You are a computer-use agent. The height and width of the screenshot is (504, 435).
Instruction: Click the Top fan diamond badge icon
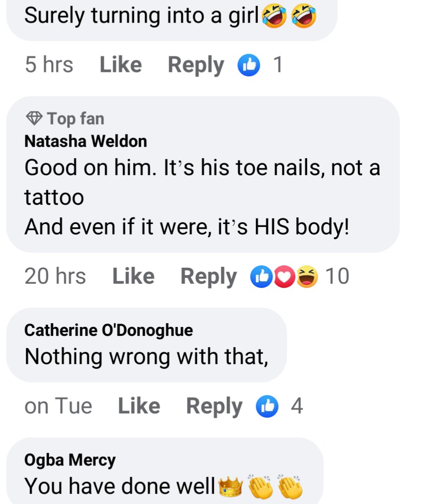point(33,119)
